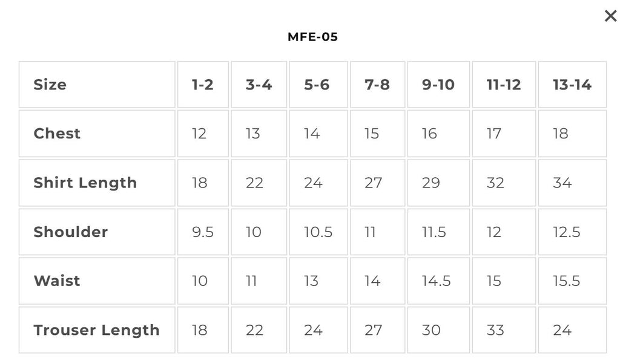Click Shirt Length value 29 cell
This screenshot has width=620, height=364.
tap(438, 183)
